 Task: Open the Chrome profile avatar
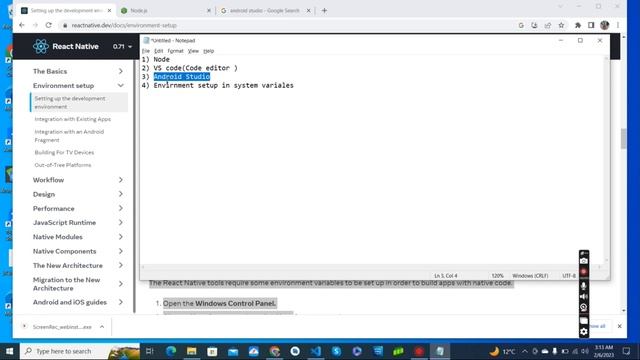pos(604,25)
